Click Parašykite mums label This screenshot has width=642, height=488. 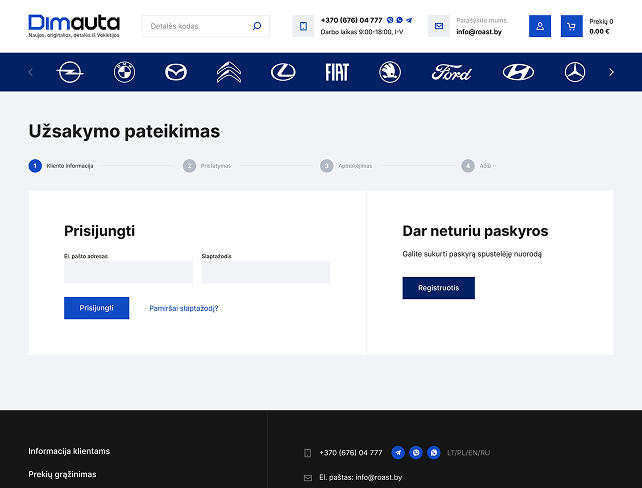click(x=482, y=20)
